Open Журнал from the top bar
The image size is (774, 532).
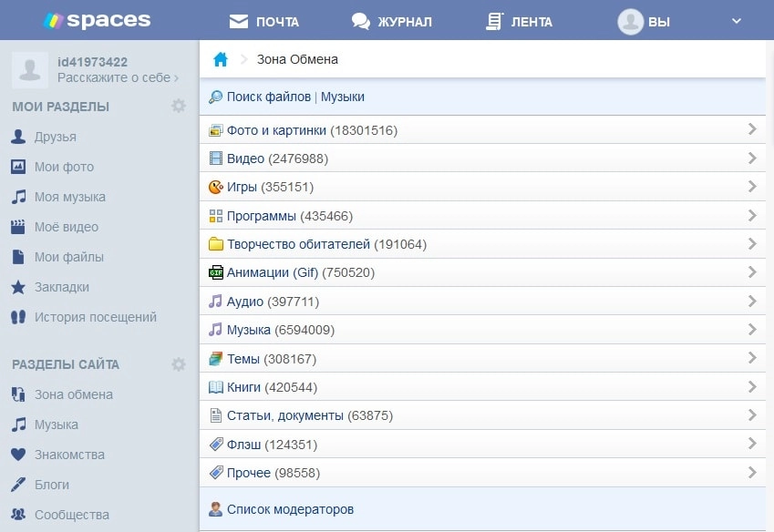click(x=392, y=21)
